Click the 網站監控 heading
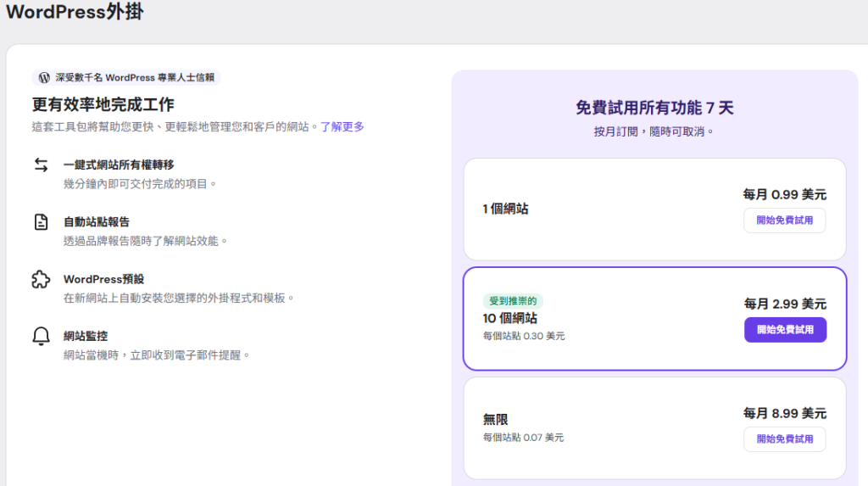This screenshot has height=486, width=868. (x=86, y=336)
